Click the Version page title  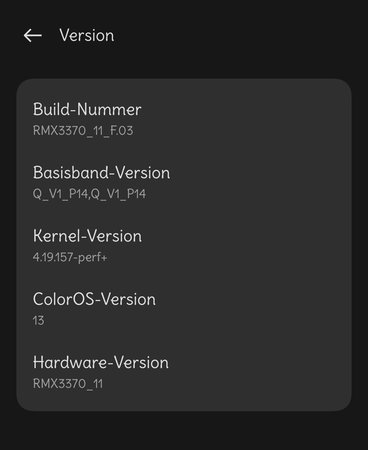pos(87,35)
